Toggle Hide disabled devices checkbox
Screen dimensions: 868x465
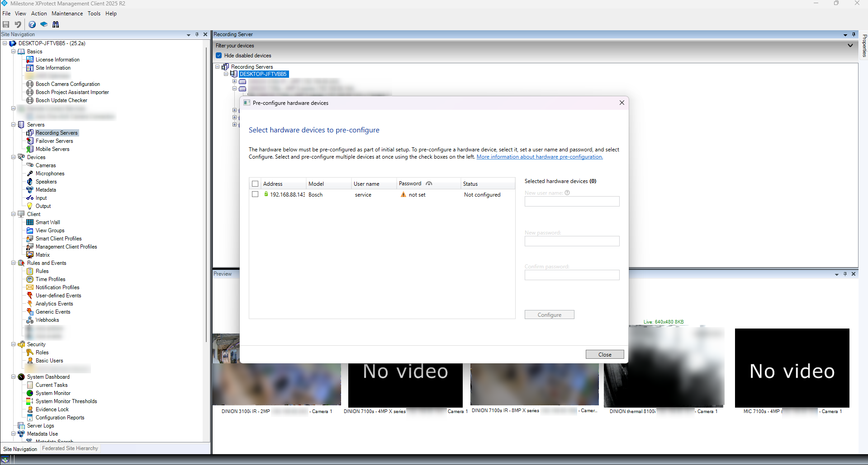click(219, 56)
